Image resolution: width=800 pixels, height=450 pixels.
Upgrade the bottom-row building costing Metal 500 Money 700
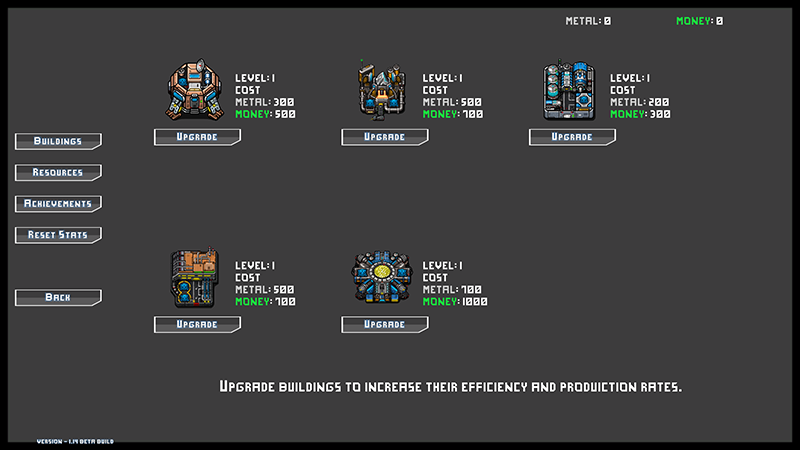197,324
